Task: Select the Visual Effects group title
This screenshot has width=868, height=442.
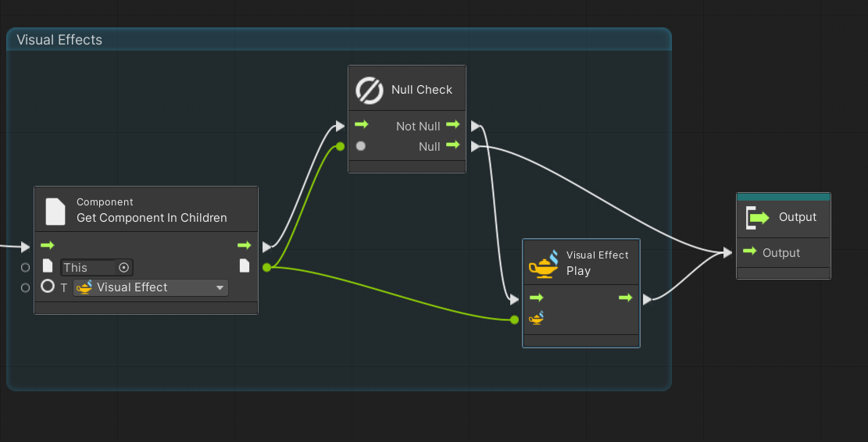Action: (59, 40)
